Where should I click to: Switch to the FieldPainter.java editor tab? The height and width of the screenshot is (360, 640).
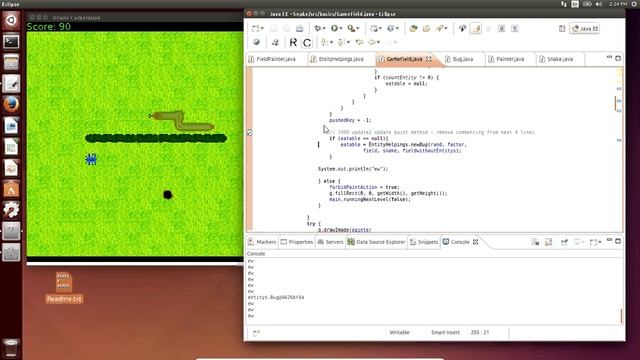[276, 59]
